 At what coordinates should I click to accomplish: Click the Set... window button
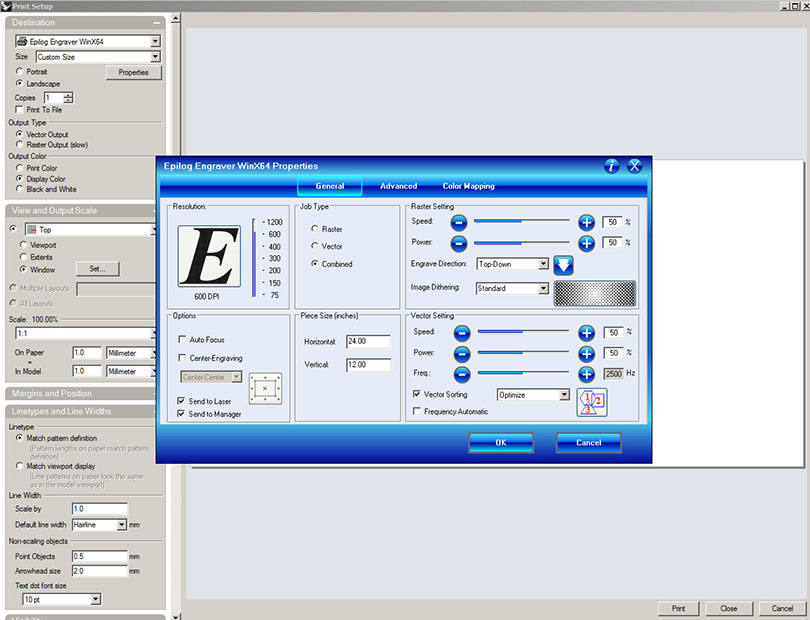[x=97, y=269]
